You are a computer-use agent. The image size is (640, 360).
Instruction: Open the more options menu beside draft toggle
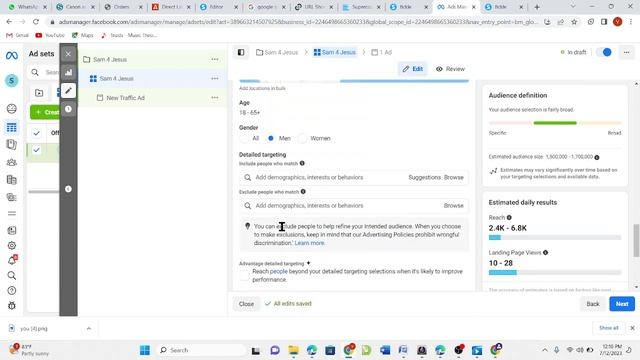tap(626, 52)
